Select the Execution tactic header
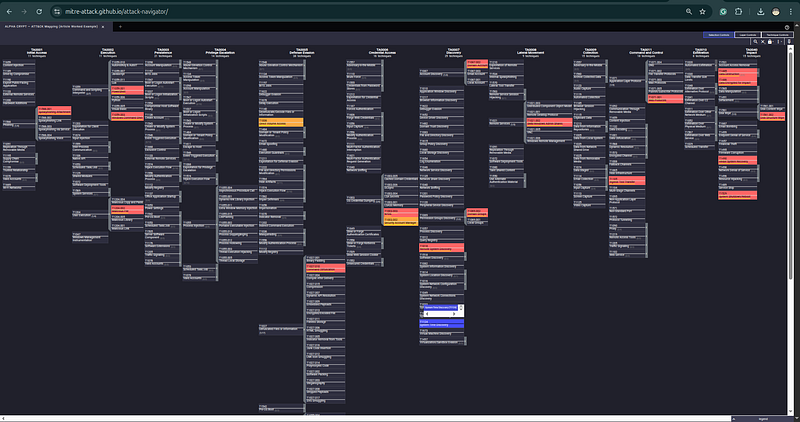 (108, 52)
